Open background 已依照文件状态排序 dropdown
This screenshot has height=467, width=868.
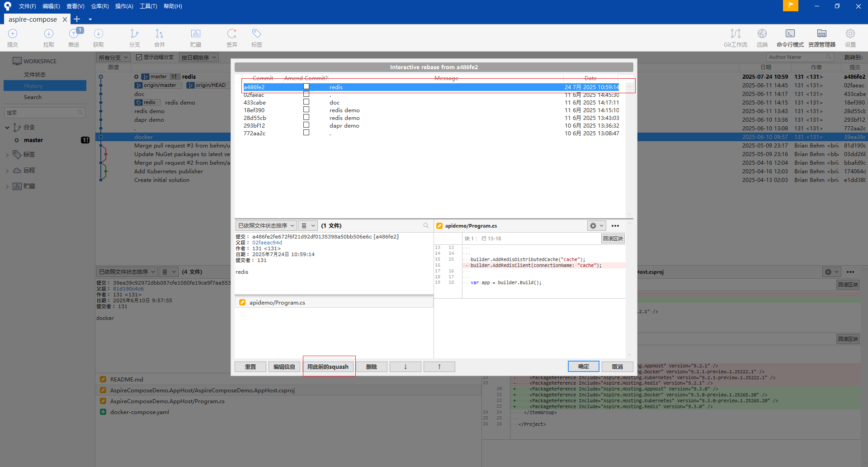(x=127, y=272)
